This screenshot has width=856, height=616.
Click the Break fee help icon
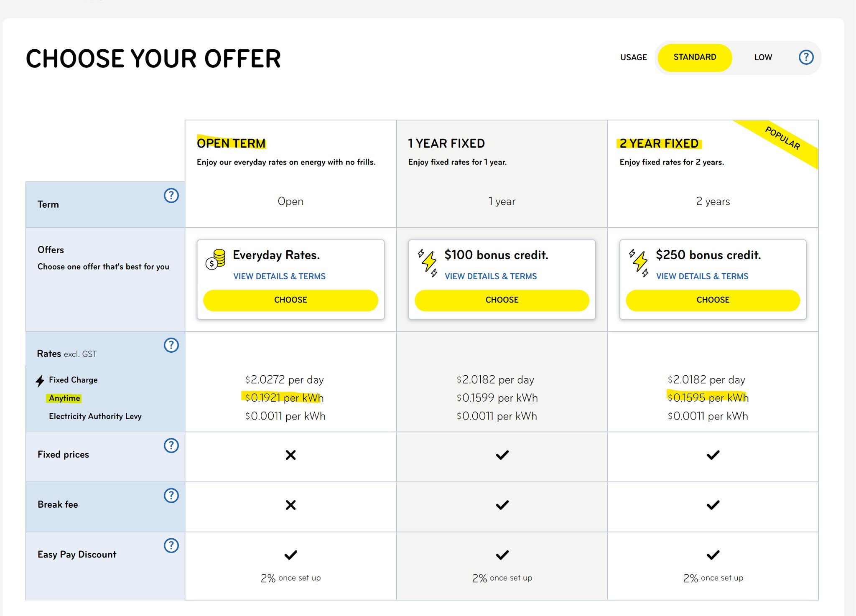pyautogui.click(x=171, y=495)
